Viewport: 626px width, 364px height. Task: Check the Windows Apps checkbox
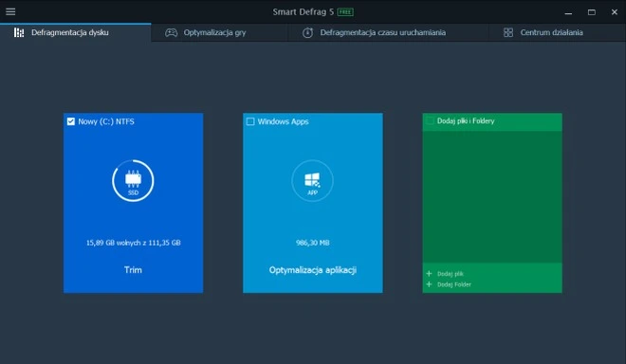click(250, 121)
